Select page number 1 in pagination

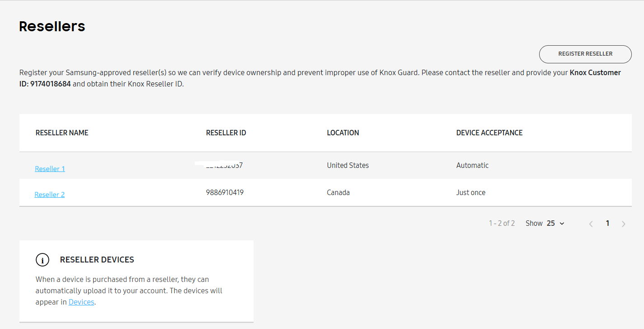pos(607,223)
